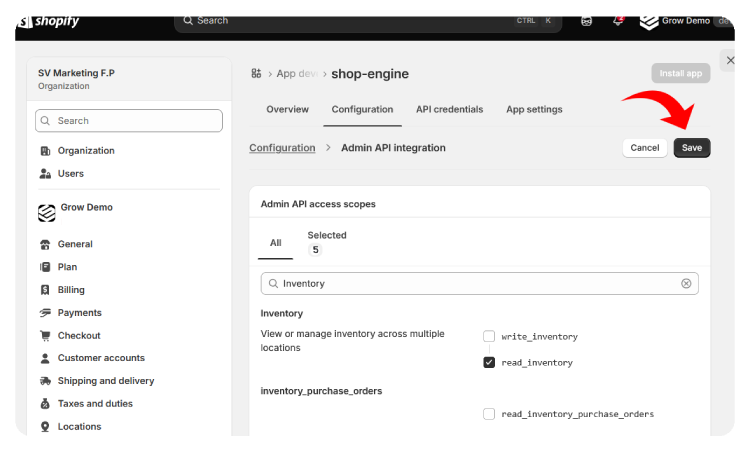Go to Checkout settings
This screenshot has height=452, width=750.
coord(79,336)
